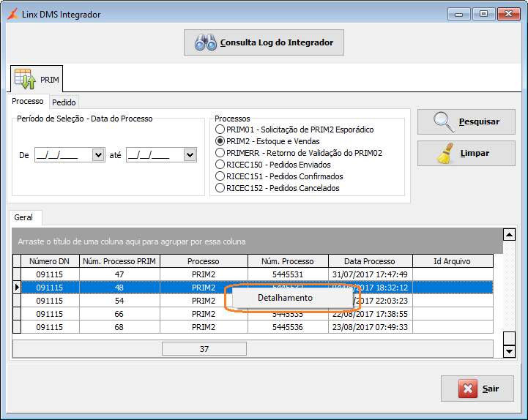Viewport: 528px width, 420px height.
Task: Click Número DN cell in row 54
Action: point(50,301)
